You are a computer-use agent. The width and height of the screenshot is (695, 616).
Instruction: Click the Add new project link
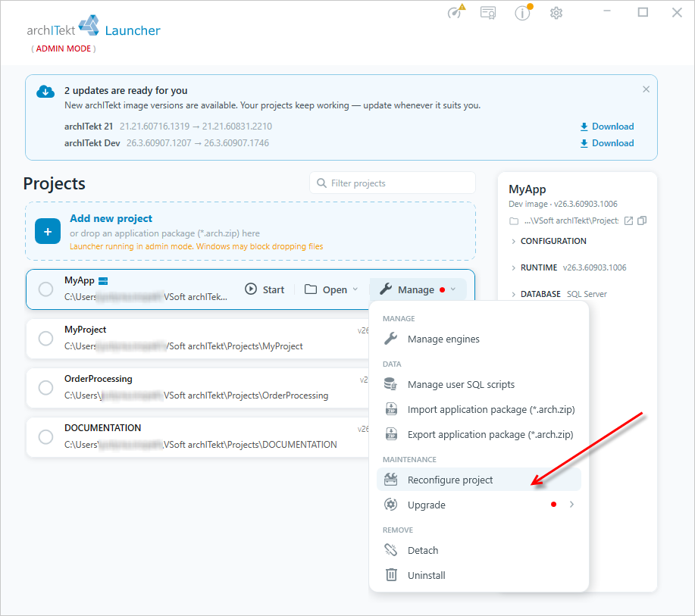click(x=111, y=218)
